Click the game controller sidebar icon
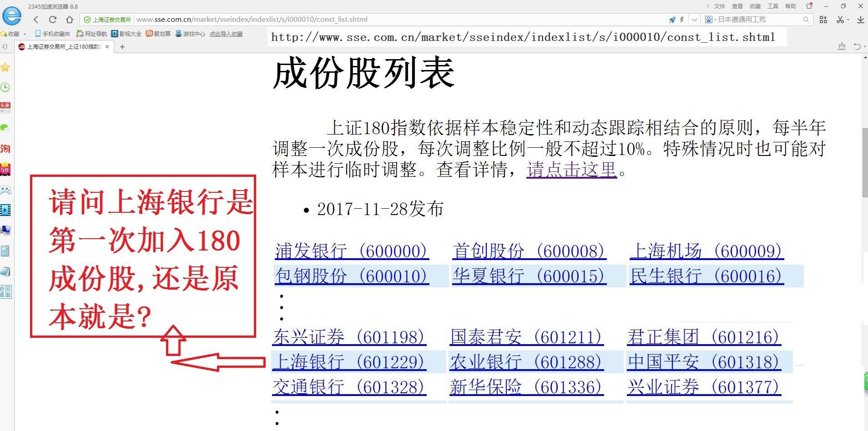The image size is (868, 431). (6, 190)
